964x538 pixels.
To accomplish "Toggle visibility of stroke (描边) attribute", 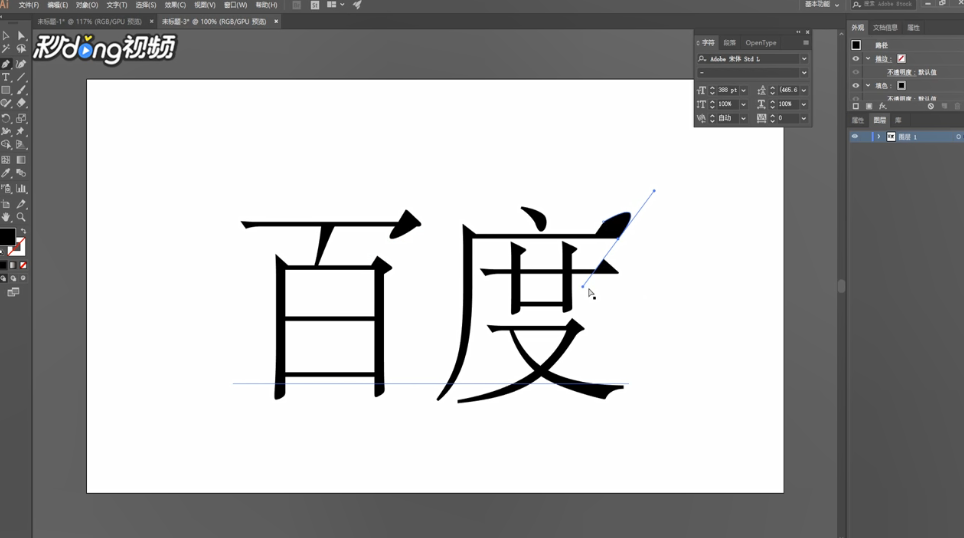I will tap(855, 58).
